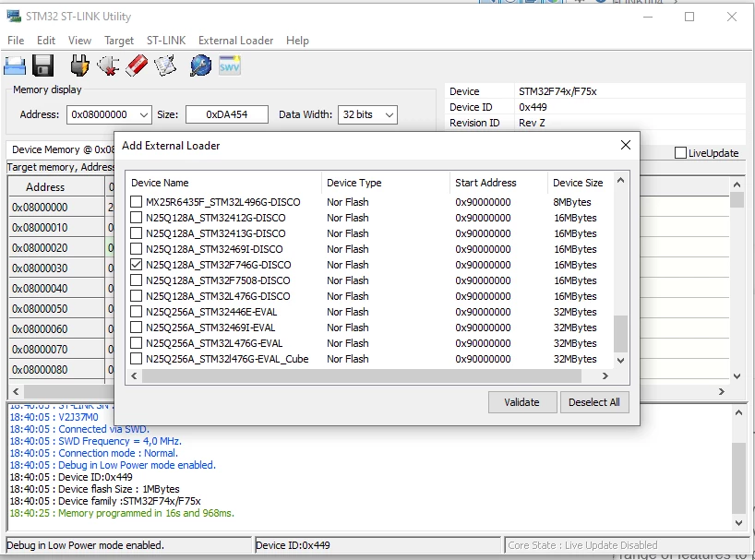The width and height of the screenshot is (755, 560).
Task: Click the 0x08000040 address cell
Action: point(56,289)
